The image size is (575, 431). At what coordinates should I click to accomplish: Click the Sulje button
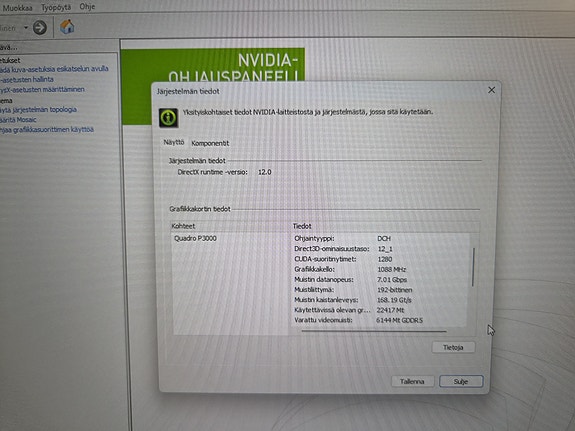click(x=461, y=381)
